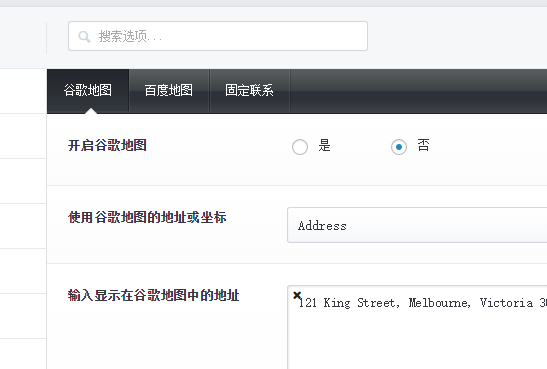Screen dimensions: 547x369
Task: Click the 否 option label text
Action: [x=424, y=145]
